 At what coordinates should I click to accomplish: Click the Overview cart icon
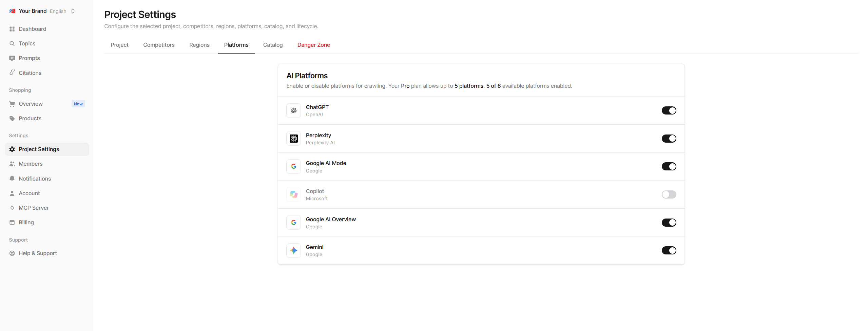click(x=12, y=104)
